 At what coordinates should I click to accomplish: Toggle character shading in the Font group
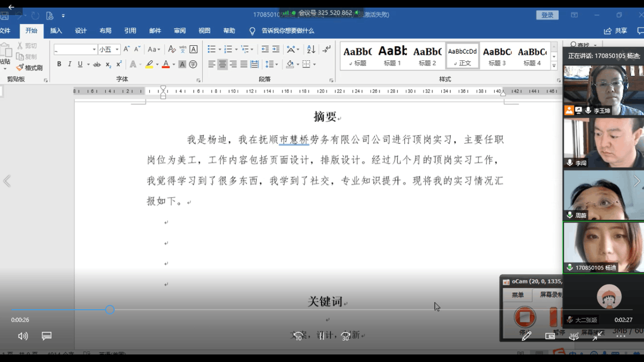coord(182,64)
